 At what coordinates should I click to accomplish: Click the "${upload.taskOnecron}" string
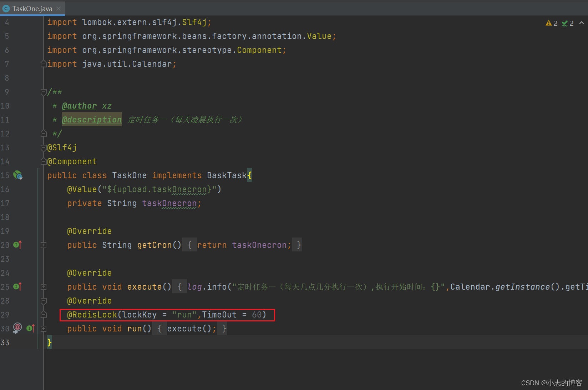[159, 189]
